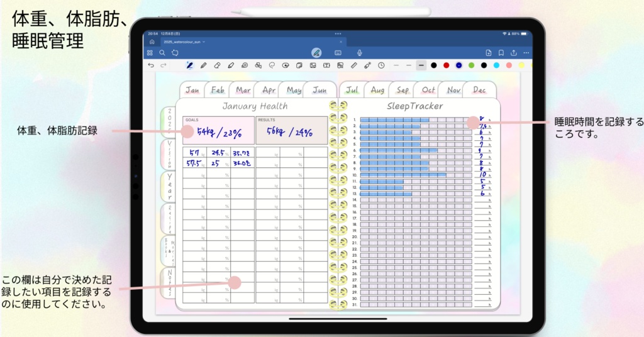This screenshot has width=644, height=337.
Task: Pick the dark blue pen color
Action: coord(458,65)
